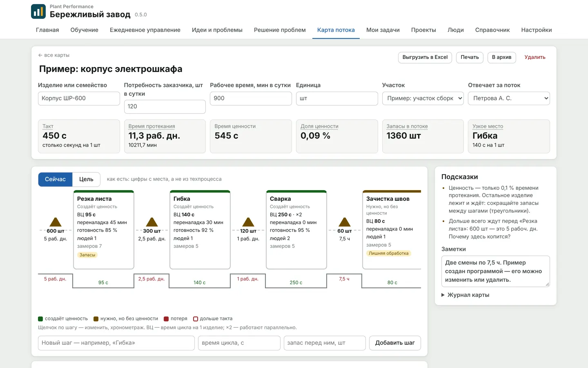Click the green «создаёт ценность» legend swatch
The width and height of the screenshot is (588, 368).
[x=40, y=319]
